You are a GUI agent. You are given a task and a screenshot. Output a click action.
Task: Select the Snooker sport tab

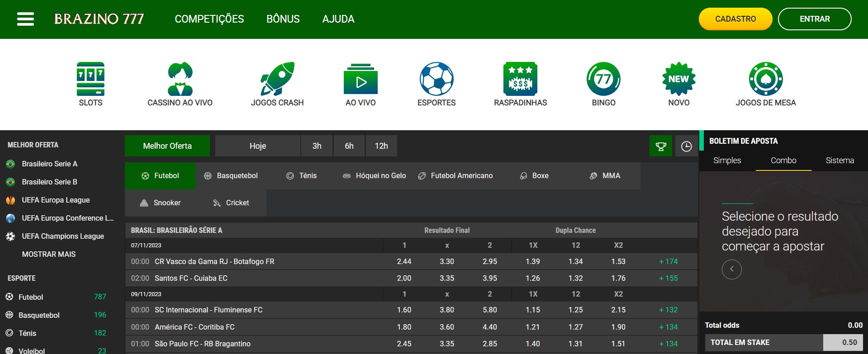(x=160, y=203)
